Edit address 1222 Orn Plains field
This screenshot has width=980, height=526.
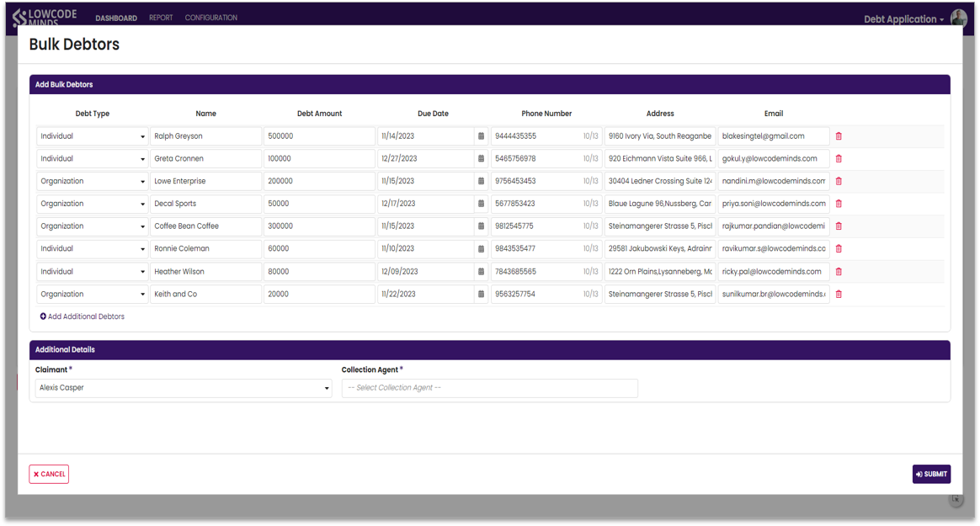(660, 272)
